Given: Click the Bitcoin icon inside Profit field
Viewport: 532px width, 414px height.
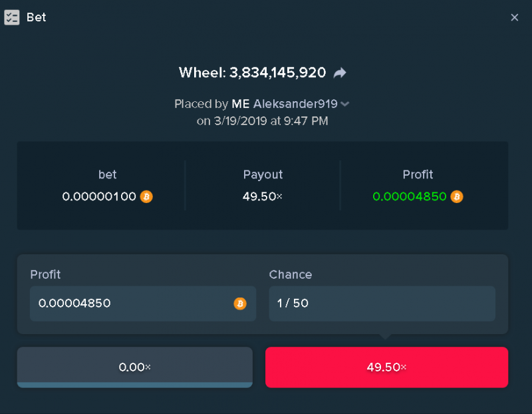Looking at the screenshot, I should pos(240,304).
